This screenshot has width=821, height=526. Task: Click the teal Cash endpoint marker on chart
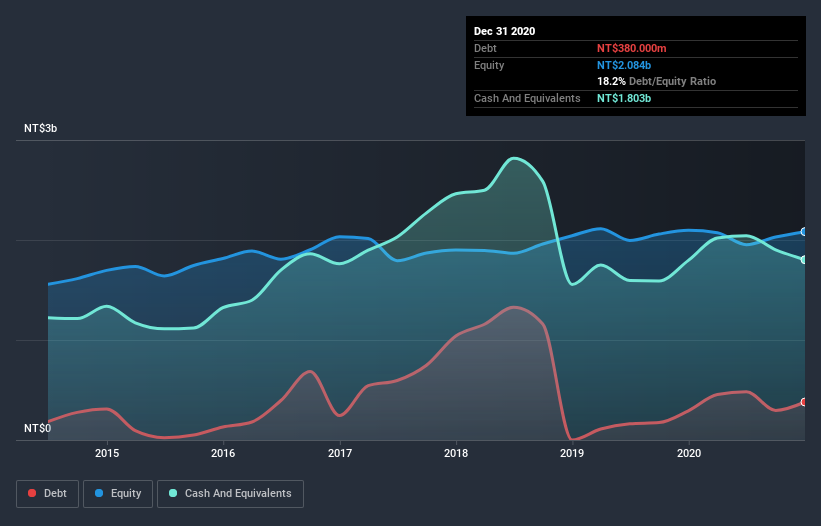tap(804, 260)
